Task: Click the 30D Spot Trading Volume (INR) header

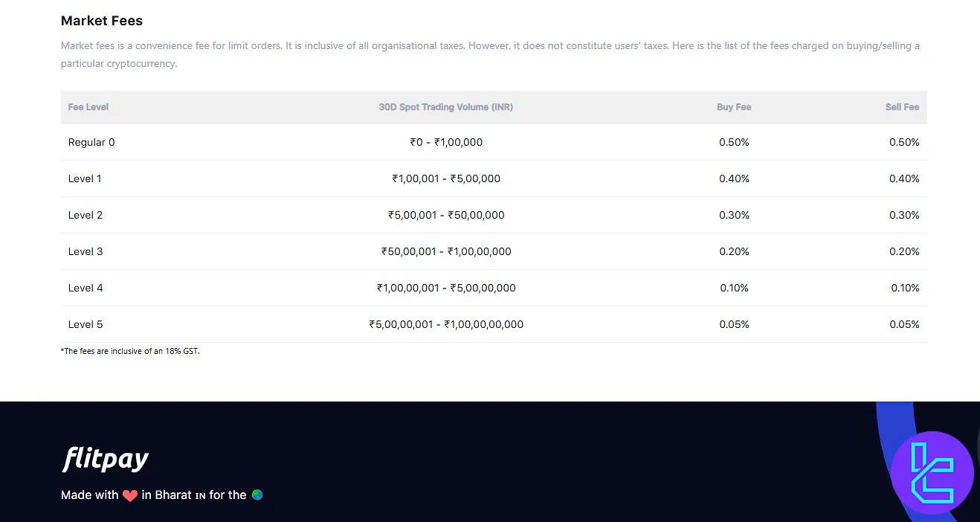Action: (x=446, y=107)
